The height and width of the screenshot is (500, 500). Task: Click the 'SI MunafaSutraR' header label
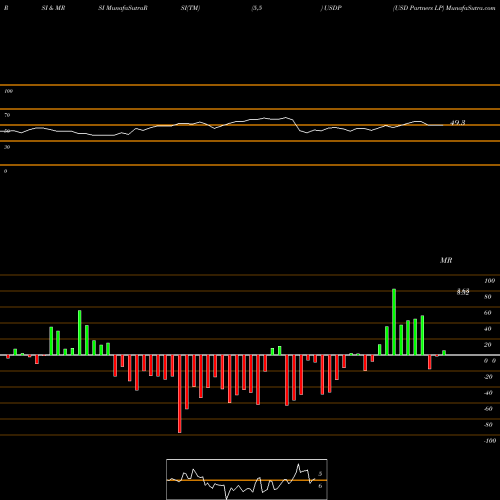[x=123, y=8]
